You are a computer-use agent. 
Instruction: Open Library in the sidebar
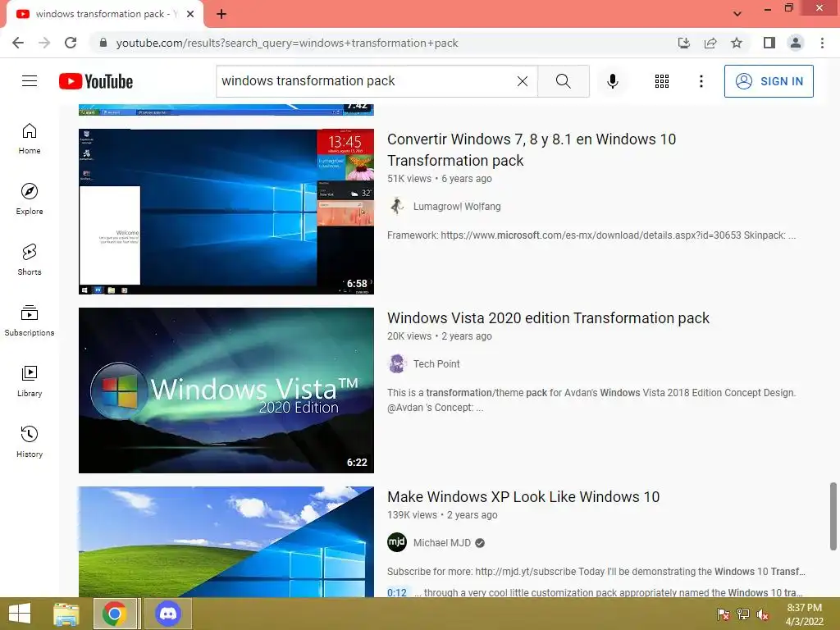point(30,381)
